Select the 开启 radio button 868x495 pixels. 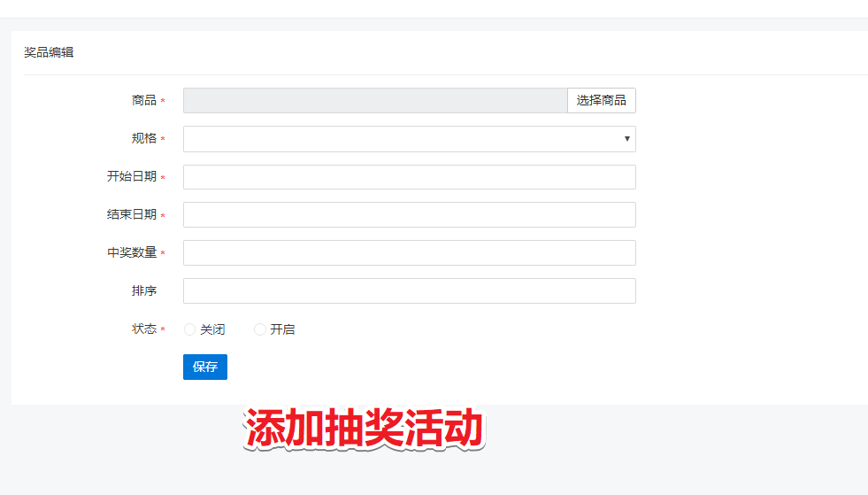pos(259,329)
